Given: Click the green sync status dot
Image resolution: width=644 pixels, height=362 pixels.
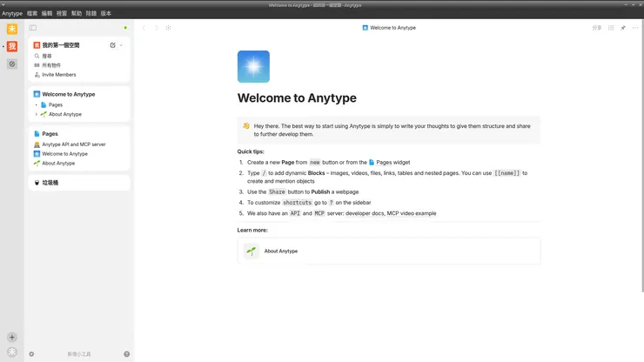Looking at the screenshot, I should click(125, 28).
